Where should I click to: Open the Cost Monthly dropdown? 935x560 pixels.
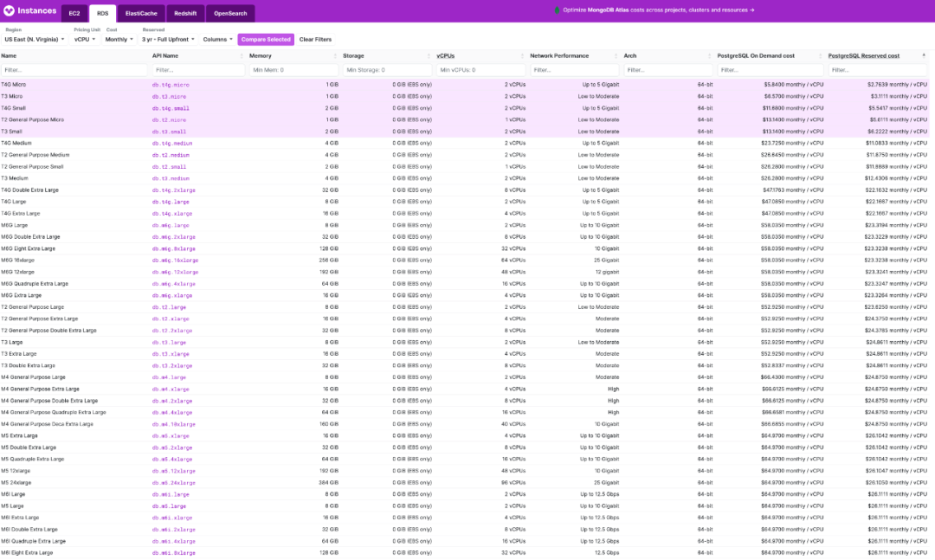click(119, 39)
